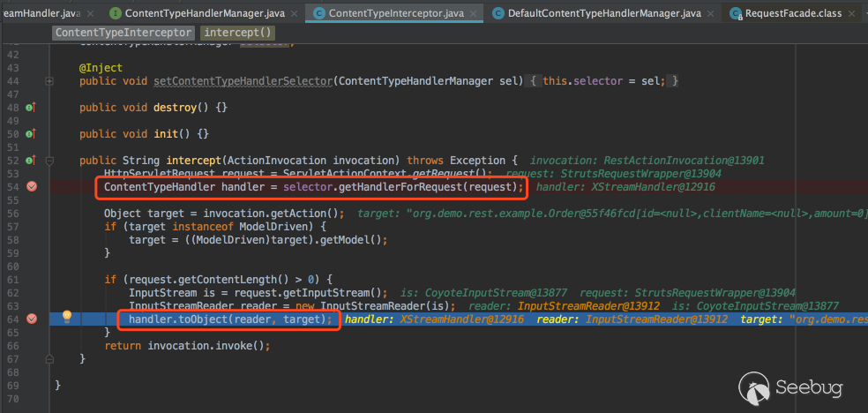This screenshot has height=413, width=868.
Task: Click the 'throws Exception' clause on line 52
Action: [456, 161]
